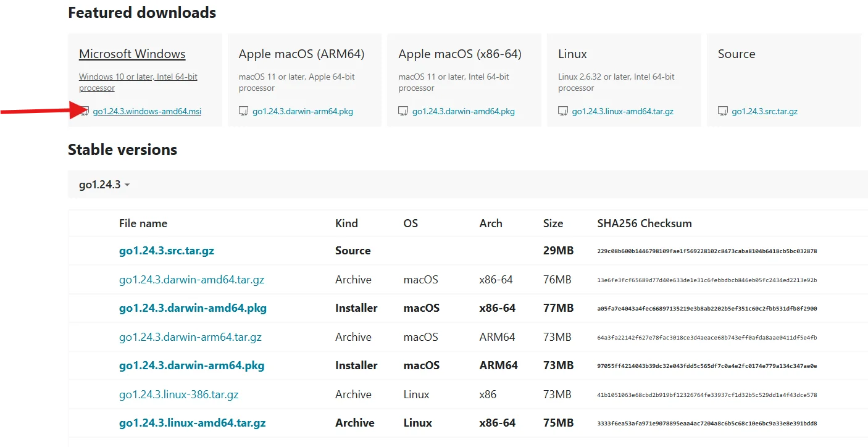Viewport: 868px width, 447px height.
Task: Click the checksum starting with 3333f6ea53af
Action: coord(707,424)
